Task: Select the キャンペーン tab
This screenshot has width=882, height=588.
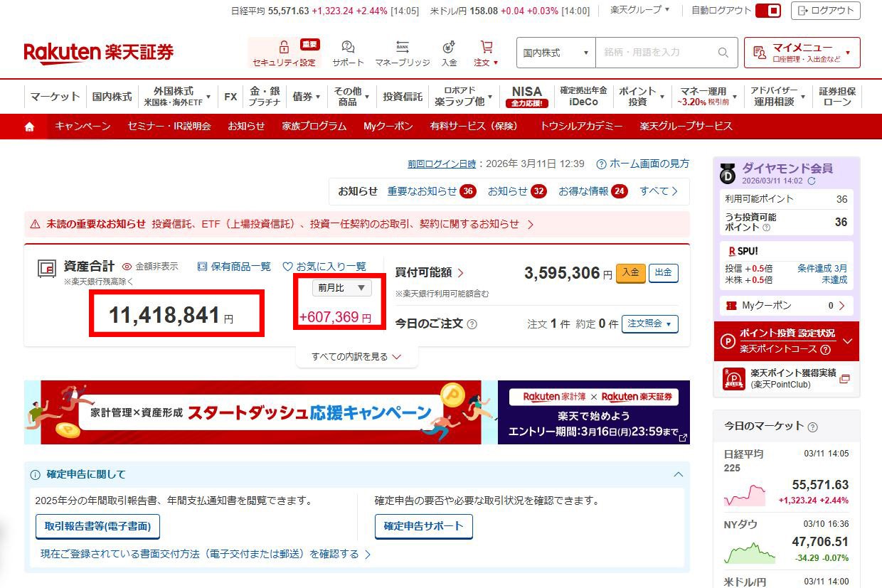Action: pyautogui.click(x=83, y=127)
